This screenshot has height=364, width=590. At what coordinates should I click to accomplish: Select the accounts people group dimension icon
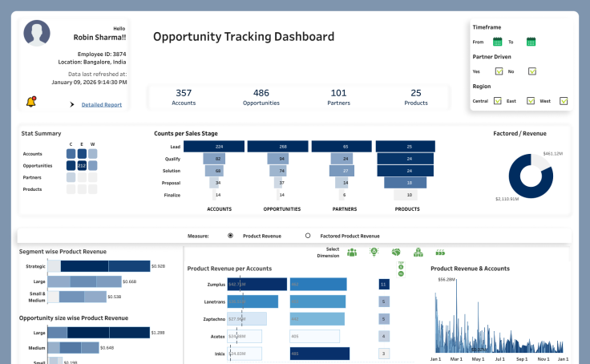[352, 253]
